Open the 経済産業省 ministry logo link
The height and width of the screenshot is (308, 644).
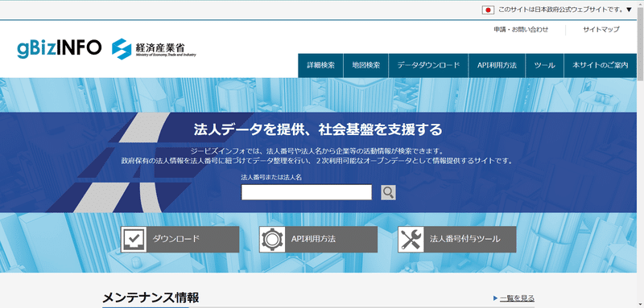(x=154, y=49)
